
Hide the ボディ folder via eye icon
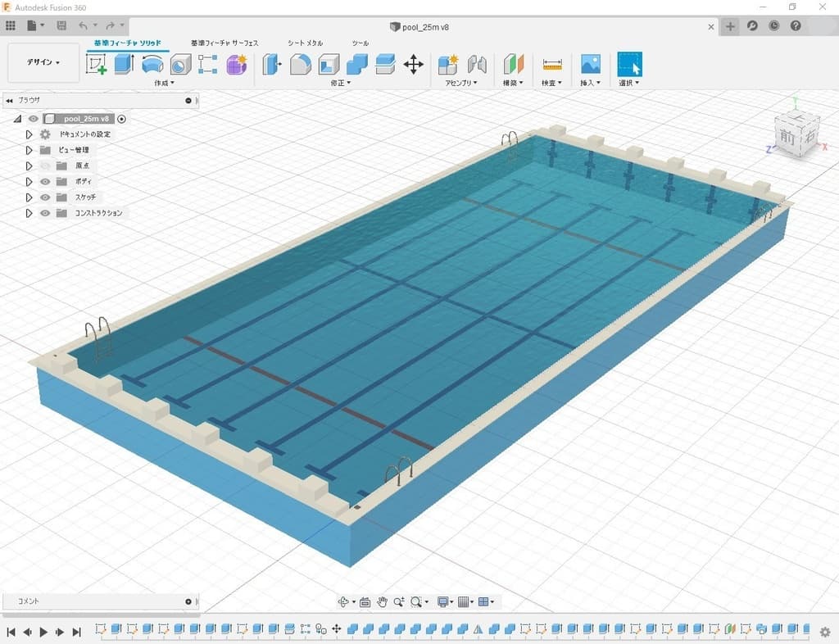pos(45,181)
